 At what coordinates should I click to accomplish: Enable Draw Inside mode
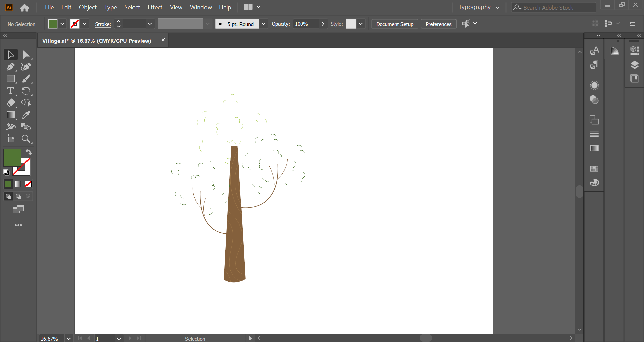(28, 196)
